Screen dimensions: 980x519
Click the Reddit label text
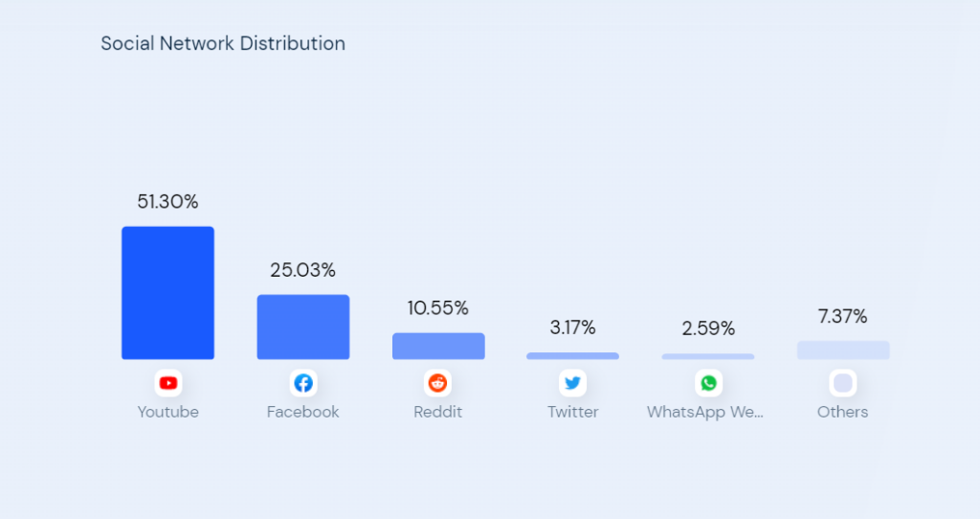438,412
